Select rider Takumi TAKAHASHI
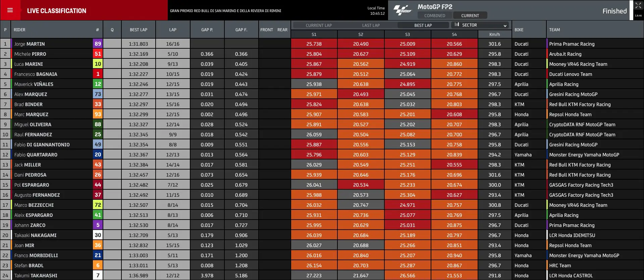Viewport: 644px width, 280px height. [36, 276]
